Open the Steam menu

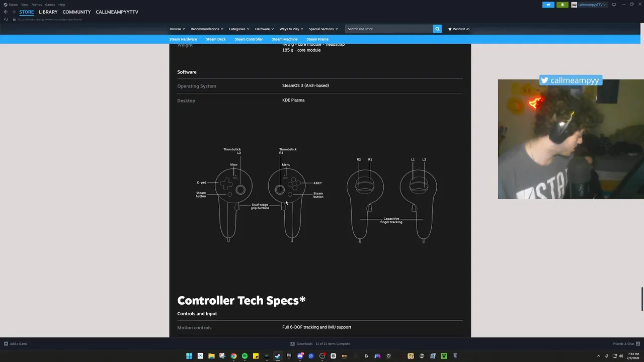tap(13, 5)
